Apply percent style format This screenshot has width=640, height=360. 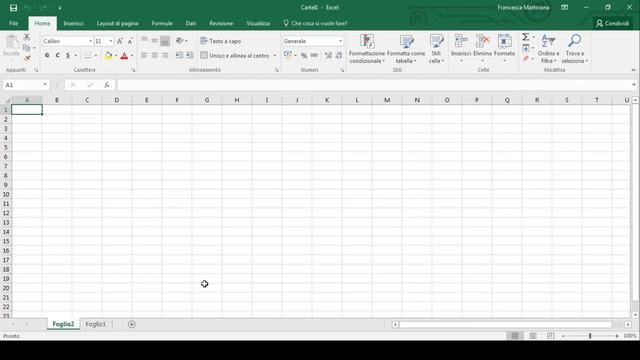click(304, 56)
